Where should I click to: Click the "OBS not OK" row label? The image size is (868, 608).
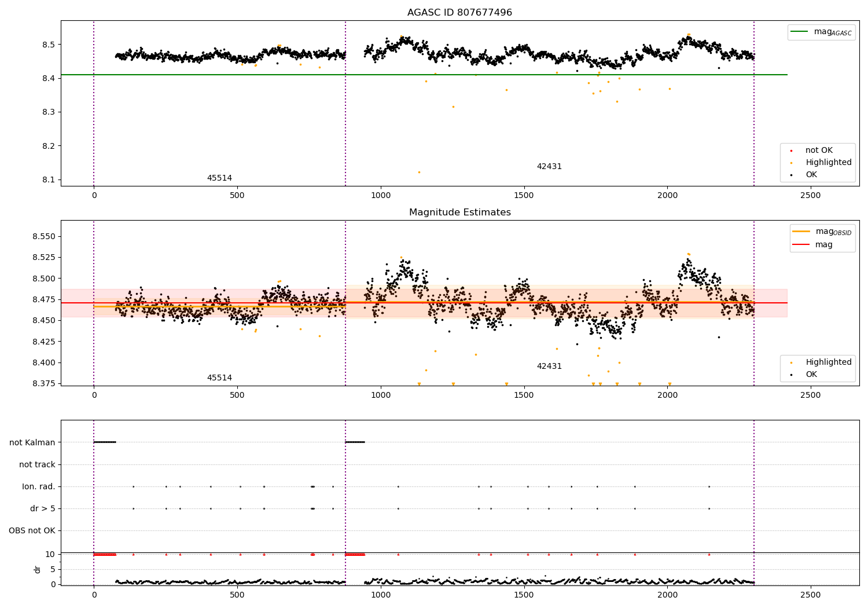point(32,531)
